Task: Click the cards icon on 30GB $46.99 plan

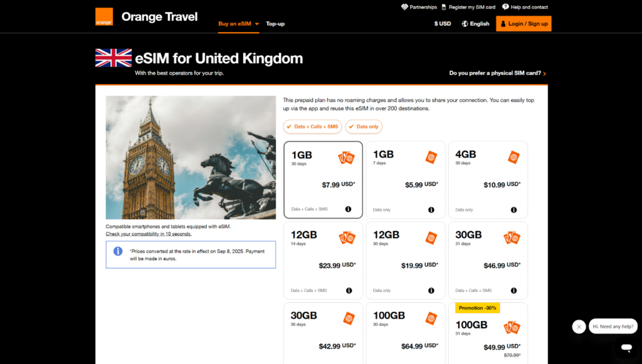Action: 512,237
